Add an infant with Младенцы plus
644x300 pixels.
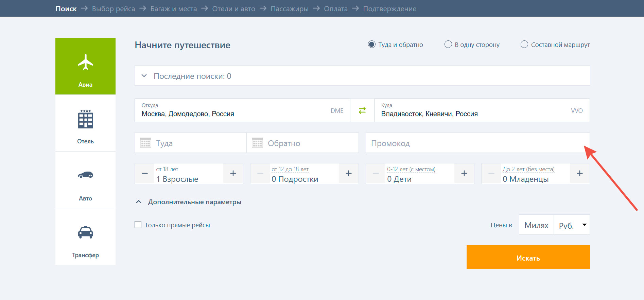[x=580, y=173]
